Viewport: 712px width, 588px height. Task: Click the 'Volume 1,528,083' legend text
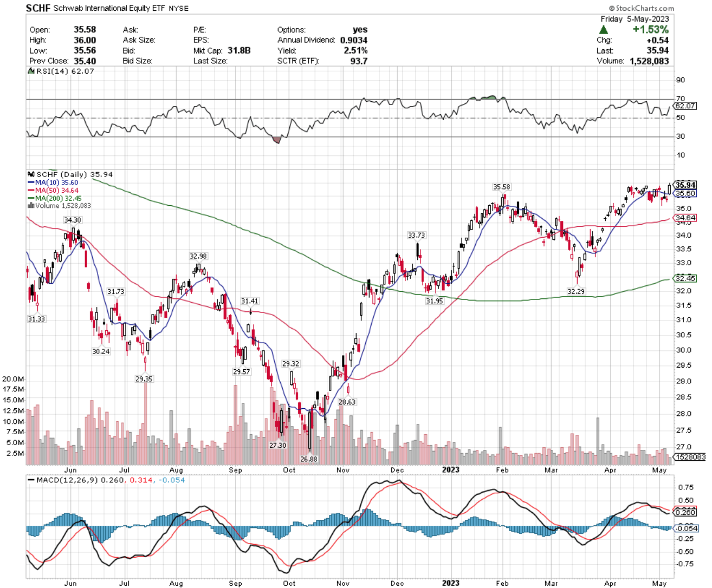click(63, 206)
